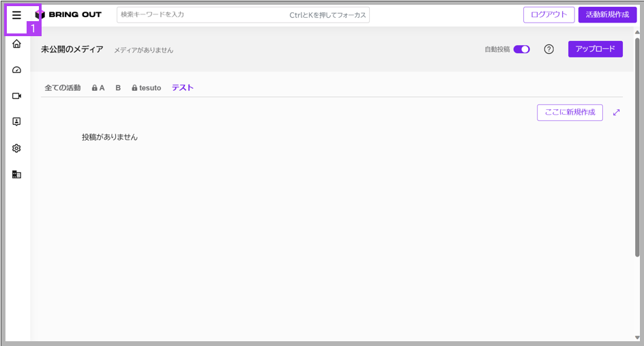
Task: Go to home via sidebar house icon
Action: (x=16, y=44)
